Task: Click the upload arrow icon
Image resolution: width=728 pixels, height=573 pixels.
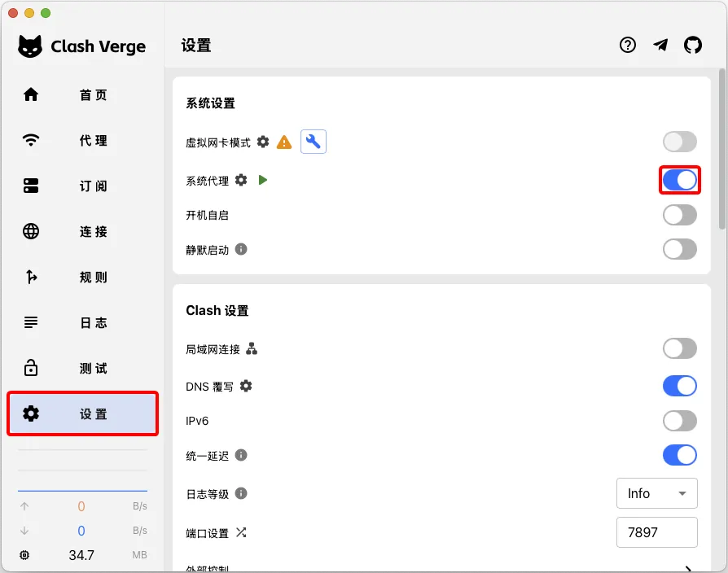Action: pyautogui.click(x=24, y=506)
